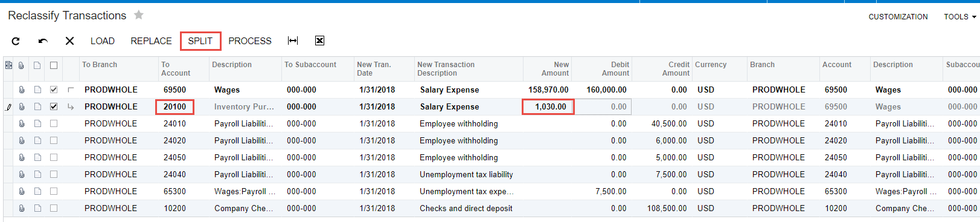Open the note for the 20100 row

click(x=37, y=106)
